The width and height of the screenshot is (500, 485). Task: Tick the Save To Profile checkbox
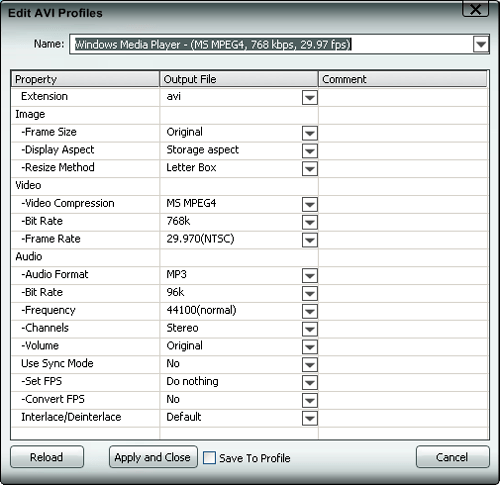209,458
